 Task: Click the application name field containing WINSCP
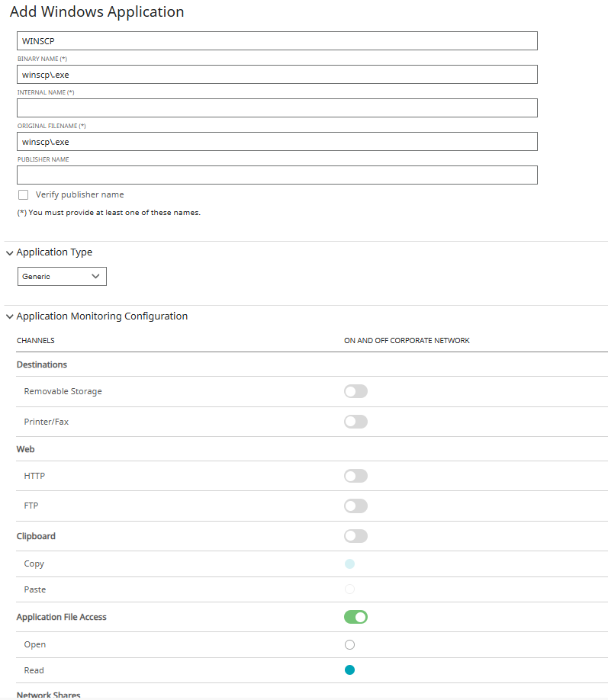277,40
